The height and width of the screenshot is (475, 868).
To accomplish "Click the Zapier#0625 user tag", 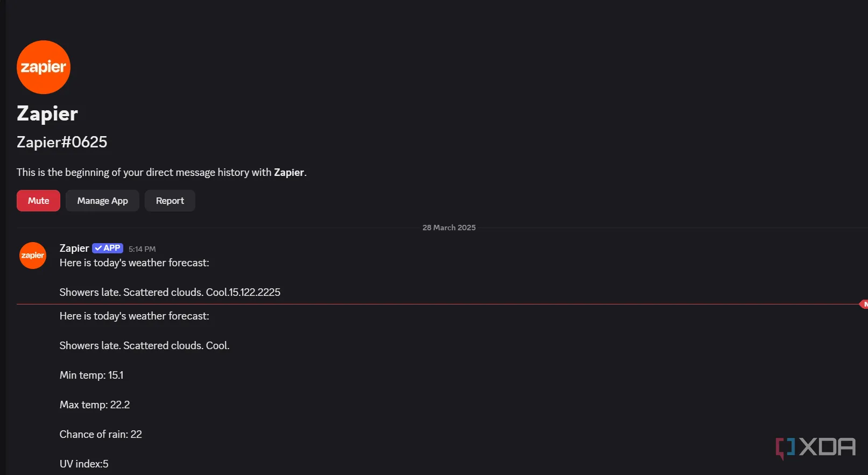I will (x=62, y=142).
